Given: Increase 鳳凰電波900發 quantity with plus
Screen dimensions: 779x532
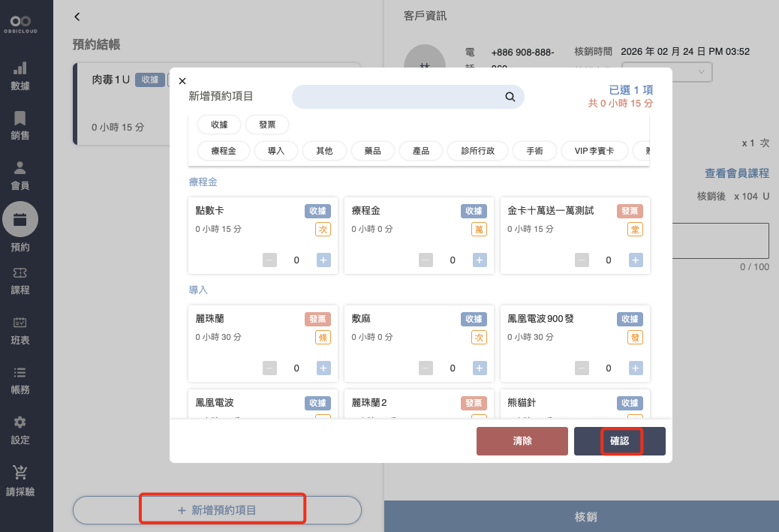Looking at the screenshot, I should [x=635, y=368].
